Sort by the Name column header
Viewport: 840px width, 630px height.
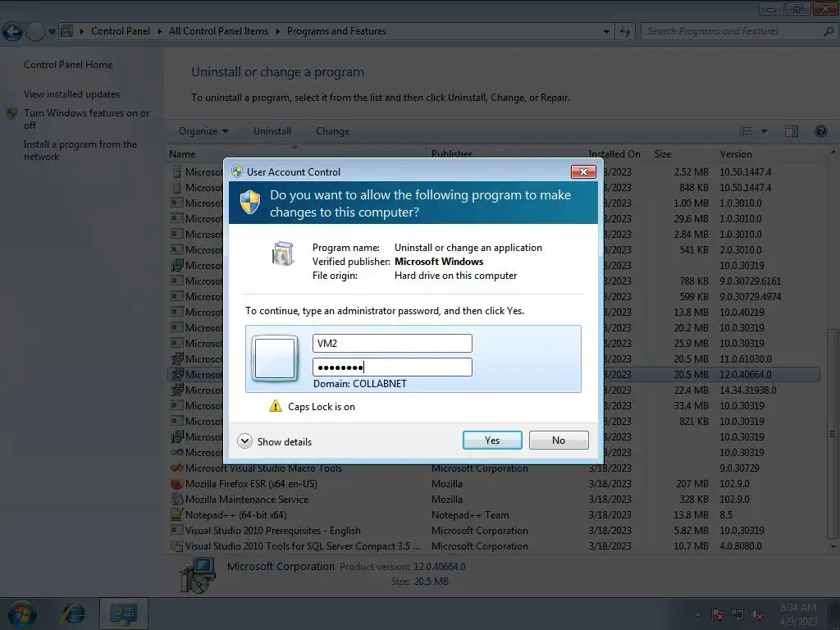pos(295,153)
